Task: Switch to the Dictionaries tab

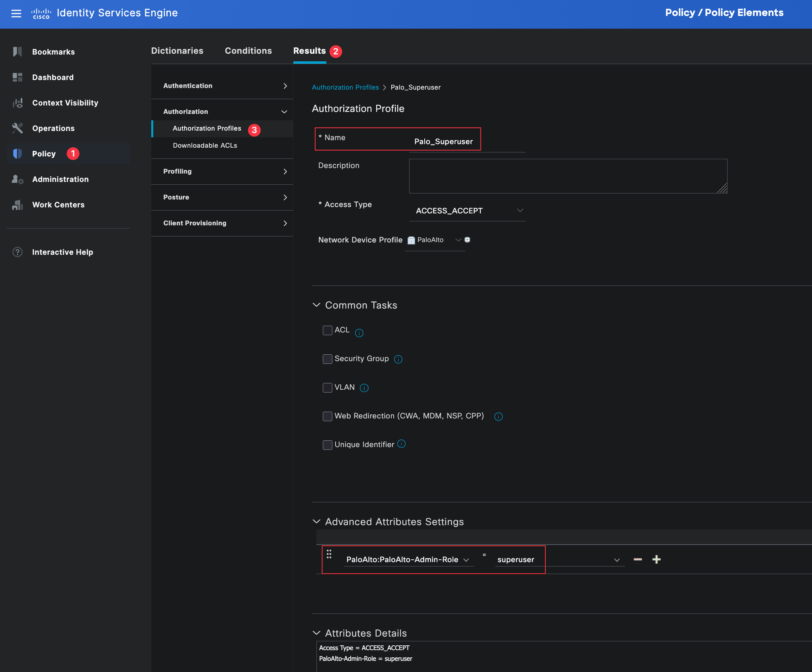Action: (x=177, y=51)
